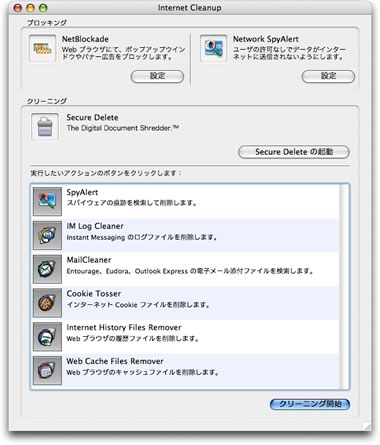The height and width of the screenshot is (445, 380).
Task: Click the Entourage, Eudora, Outlook Express description
Action: (190, 271)
